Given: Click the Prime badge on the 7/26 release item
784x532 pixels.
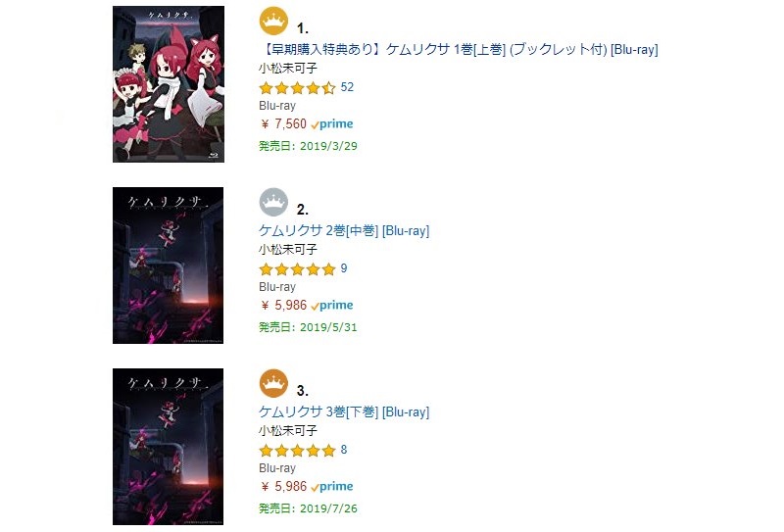Looking at the screenshot, I should tap(332, 487).
